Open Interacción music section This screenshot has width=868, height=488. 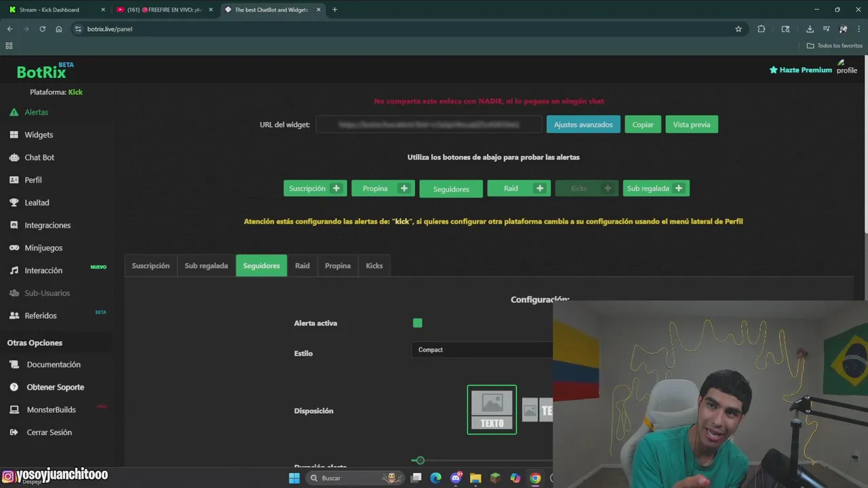point(43,270)
